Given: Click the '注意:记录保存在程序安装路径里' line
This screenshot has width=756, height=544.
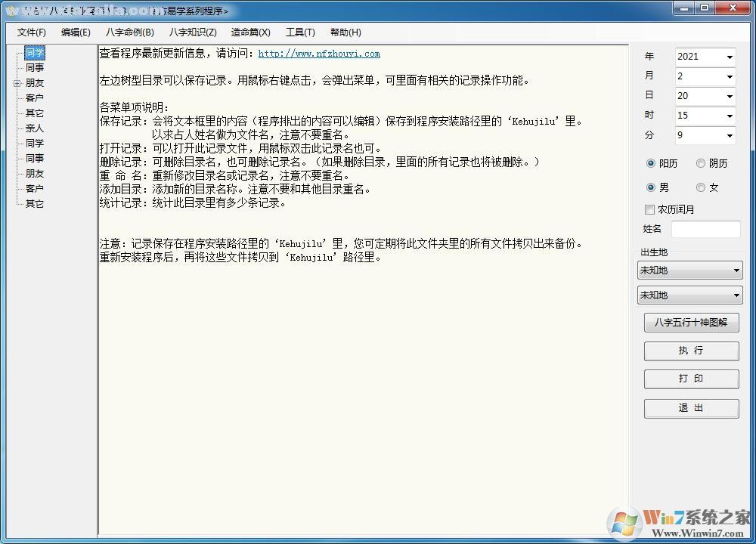Looking at the screenshot, I should click(341, 243).
